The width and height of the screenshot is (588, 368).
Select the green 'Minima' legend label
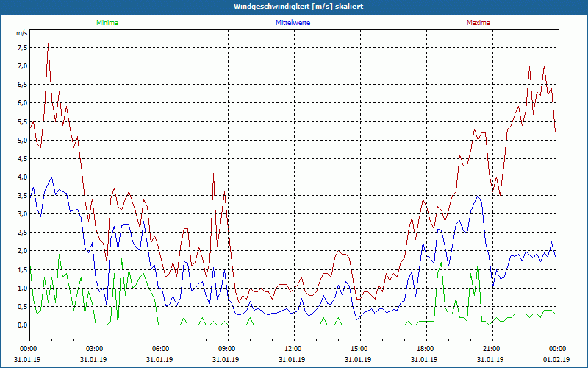(x=107, y=23)
